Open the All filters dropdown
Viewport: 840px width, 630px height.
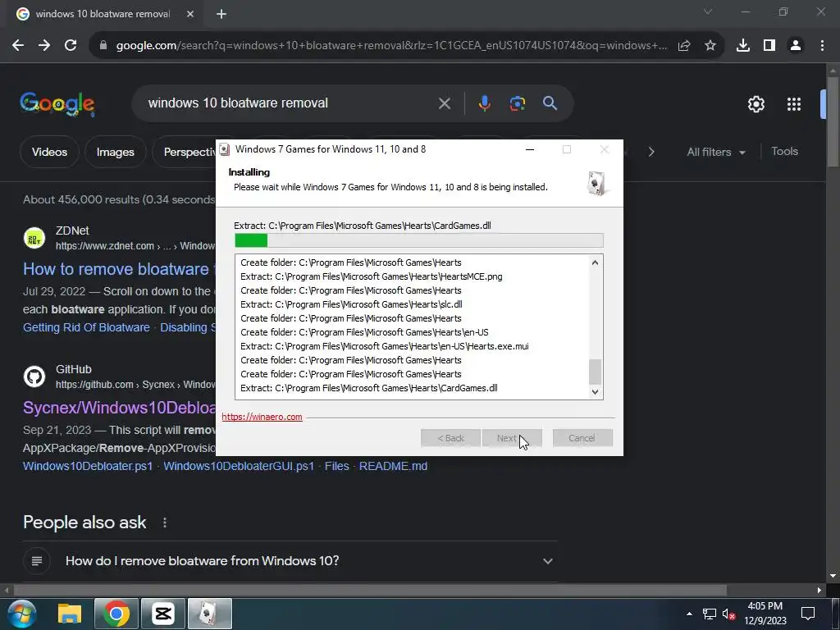click(x=715, y=152)
